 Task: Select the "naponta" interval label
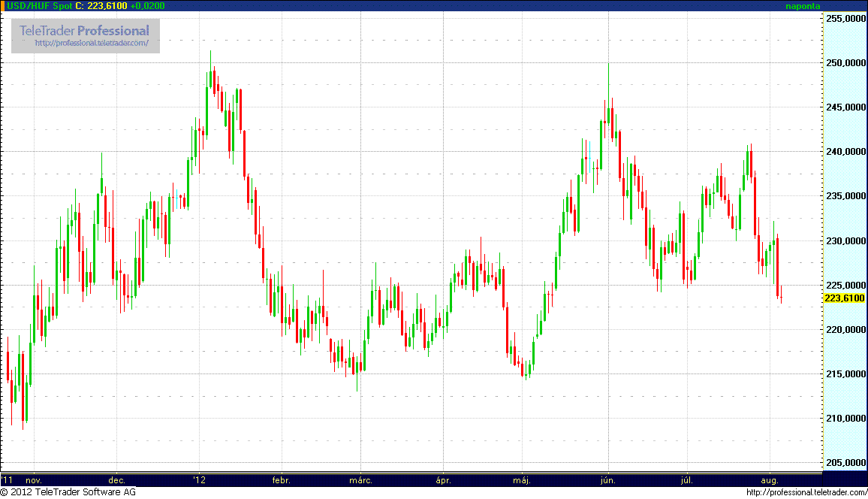[803, 6]
